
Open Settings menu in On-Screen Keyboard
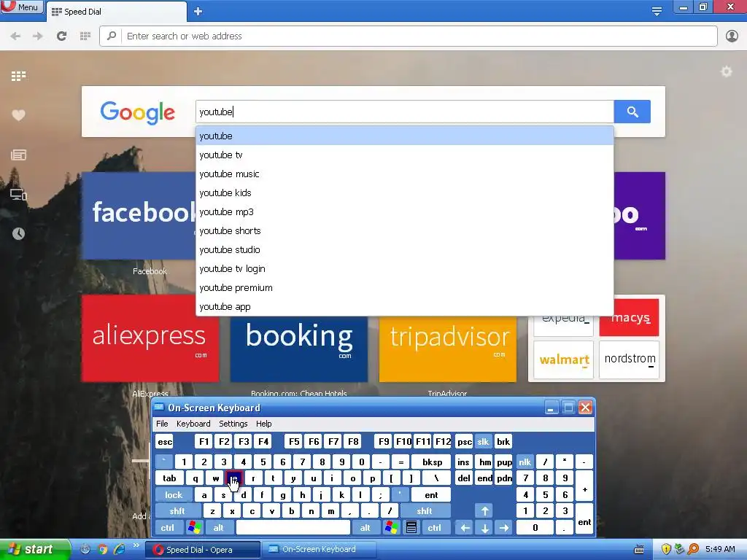pyautogui.click(x=233, y=424)
